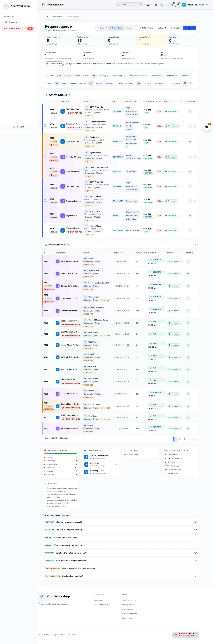The height and width of the screenshot is (644, 213).
Task: Collapse the Request History section
Action: (196, 245)
